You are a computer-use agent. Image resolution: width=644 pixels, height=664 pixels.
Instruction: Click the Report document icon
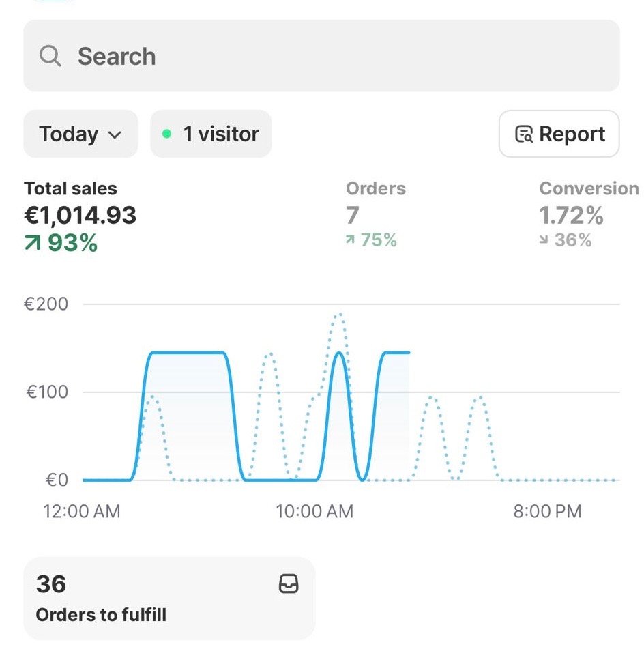(x=524, y=134)
